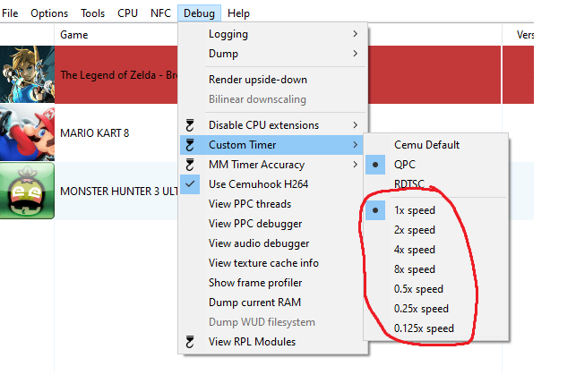Open the Tools menu
Screen dimensions: 576x392
pyautogui.click(x=92, y=13)
